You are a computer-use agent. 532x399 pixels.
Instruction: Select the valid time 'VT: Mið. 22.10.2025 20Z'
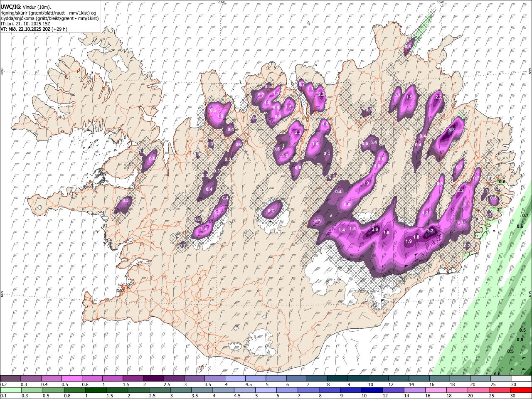[x=25, y=29]
